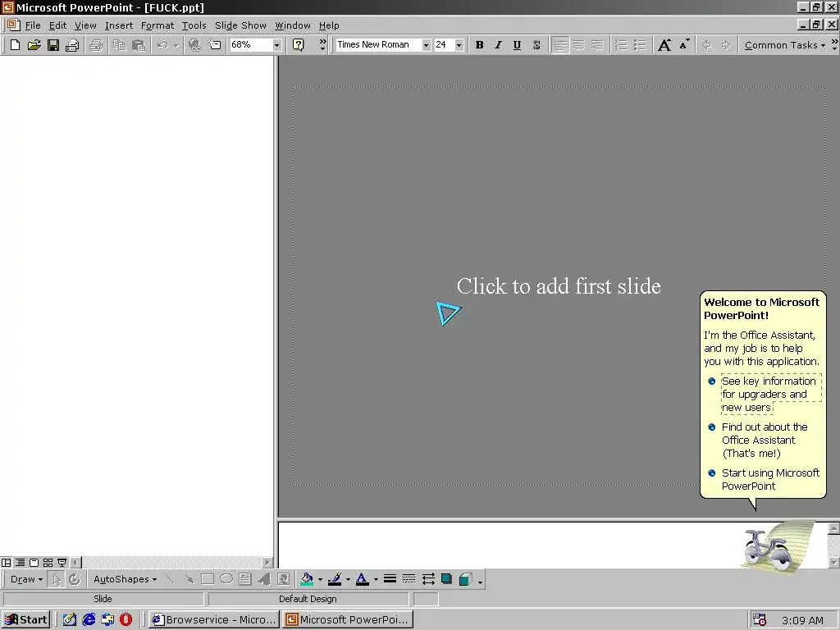Open the Line Style icon

pos(390,579)
